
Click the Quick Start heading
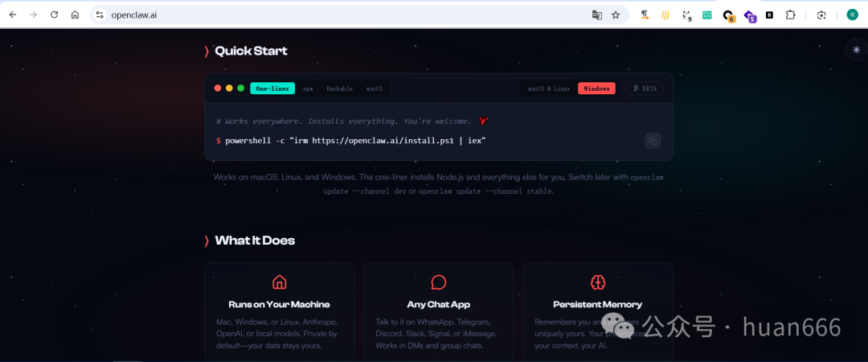click(251, 51)
